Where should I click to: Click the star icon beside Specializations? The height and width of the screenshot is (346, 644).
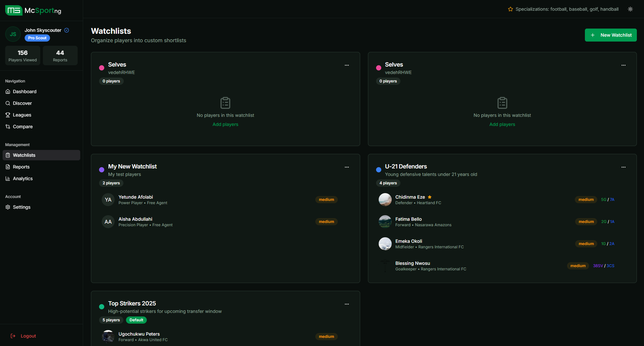pos(510,9)
